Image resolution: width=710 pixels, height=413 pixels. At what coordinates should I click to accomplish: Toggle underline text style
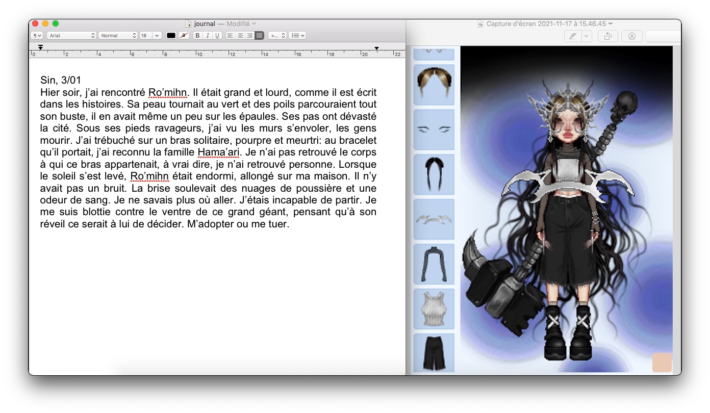pos(217,35)
